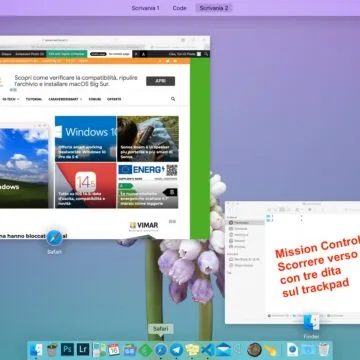Expand the CASAVERDESMART menu on website
Screen dimensions: 360x360
[65, 99]
